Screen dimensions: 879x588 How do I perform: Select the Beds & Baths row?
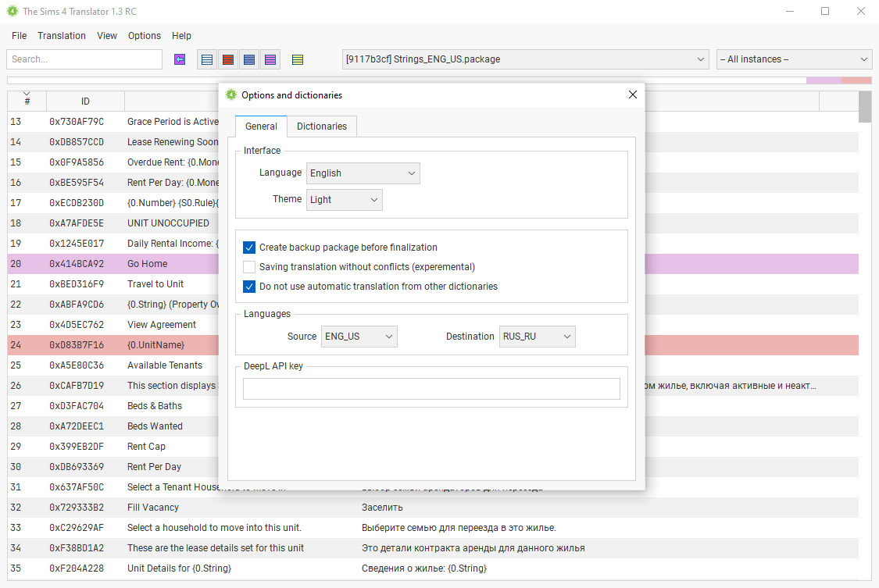[433, 406]
